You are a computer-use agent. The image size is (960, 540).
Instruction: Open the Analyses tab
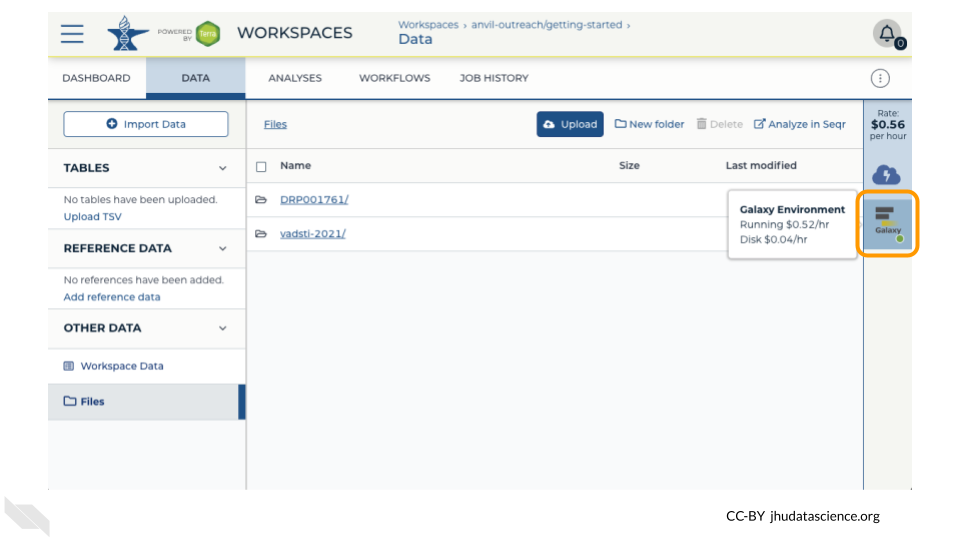coord(294,78)
